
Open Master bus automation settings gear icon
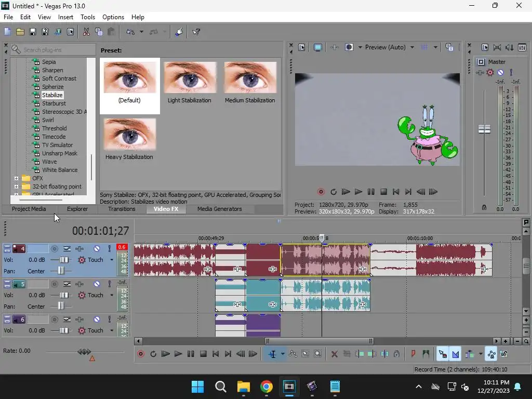[490, 72]
